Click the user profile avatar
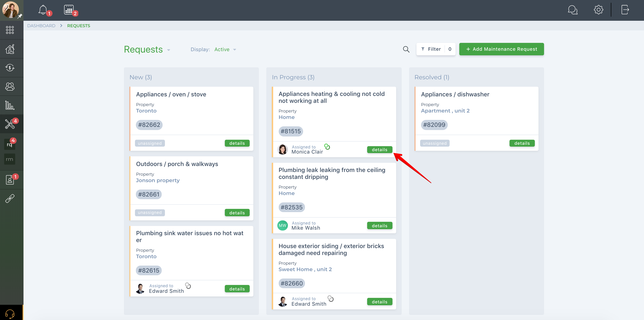This screenshot has height=320, width=644. pyautogui.click(x=11, y=9)
